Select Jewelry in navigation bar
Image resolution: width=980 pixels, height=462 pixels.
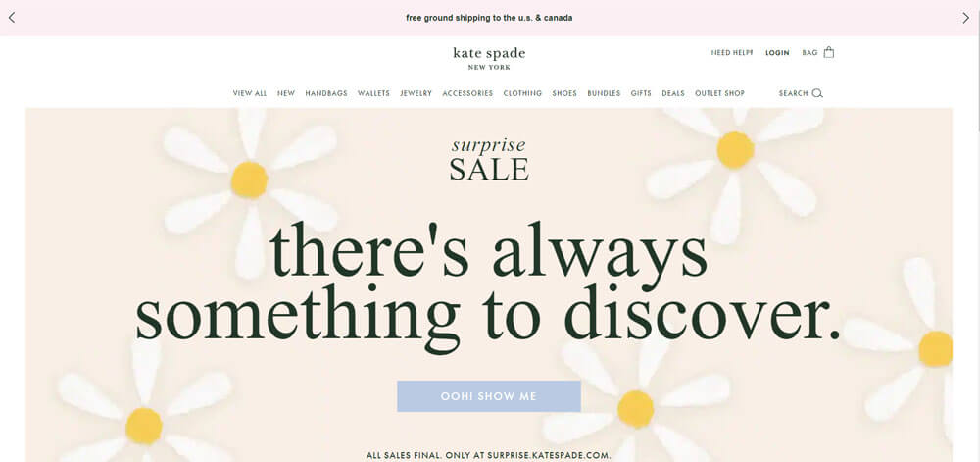pos(416,93)
